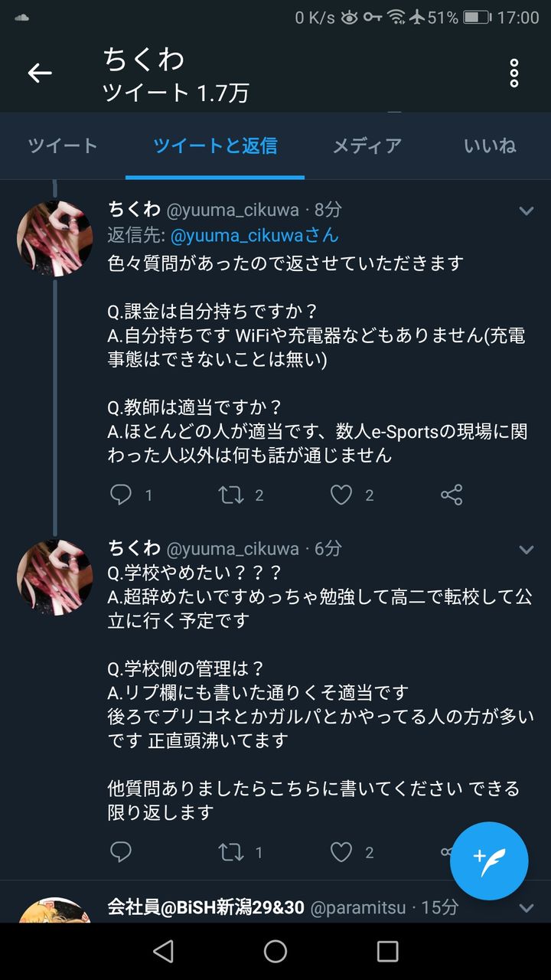Retweet the first ちくわ tweet
This screenshot has width=551, height=980.
[x=231, y=495]
